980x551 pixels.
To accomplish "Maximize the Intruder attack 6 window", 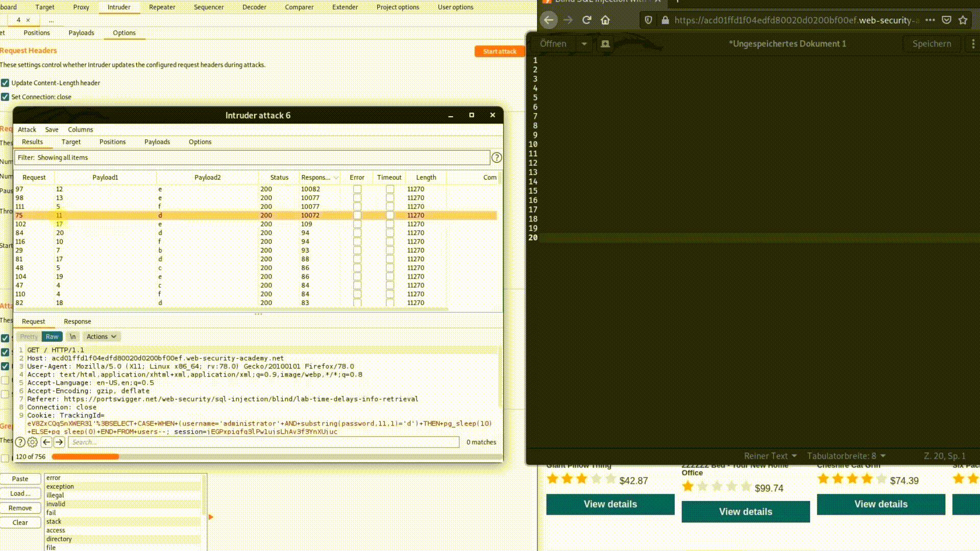I will click(472, 115).
